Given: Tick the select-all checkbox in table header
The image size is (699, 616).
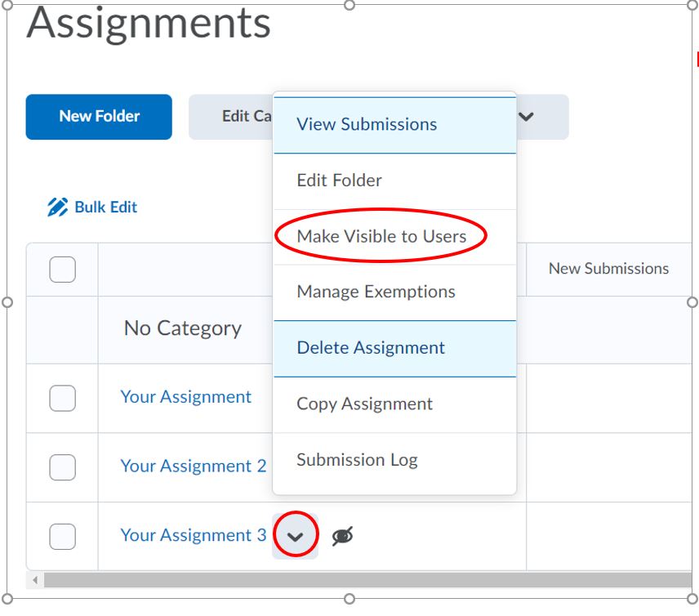Looking at the screenshot, I should [63, 270].
